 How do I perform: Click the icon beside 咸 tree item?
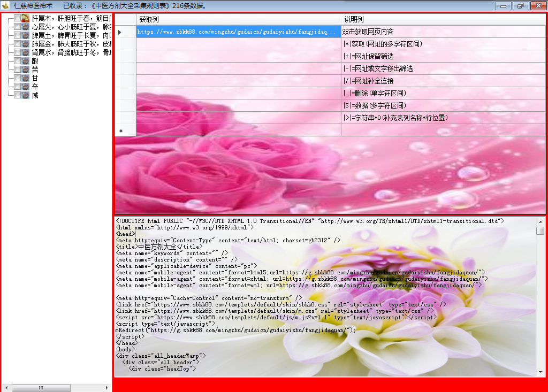click(26, 95)
